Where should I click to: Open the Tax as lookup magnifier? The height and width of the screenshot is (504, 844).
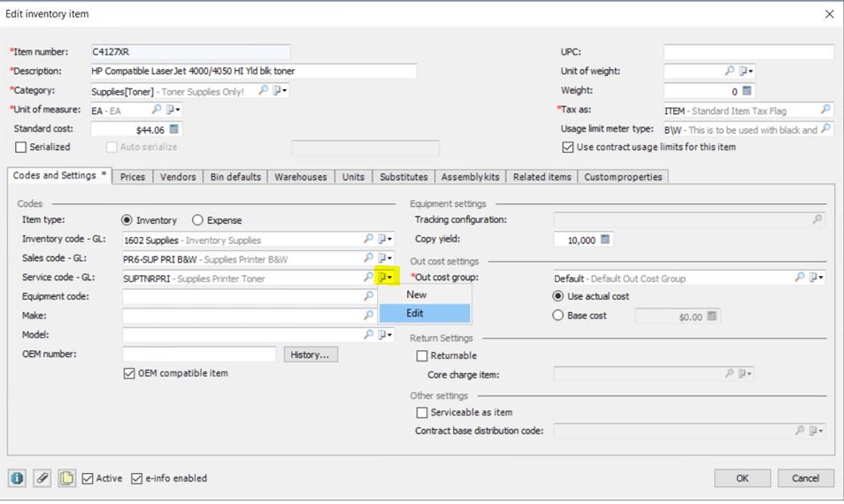click(825, 110)
